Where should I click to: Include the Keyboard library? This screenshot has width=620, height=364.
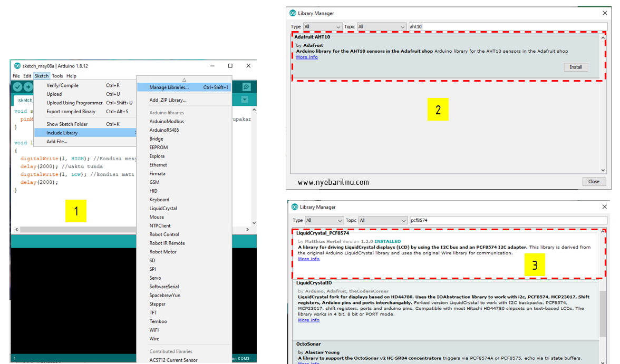pos(159,200)
